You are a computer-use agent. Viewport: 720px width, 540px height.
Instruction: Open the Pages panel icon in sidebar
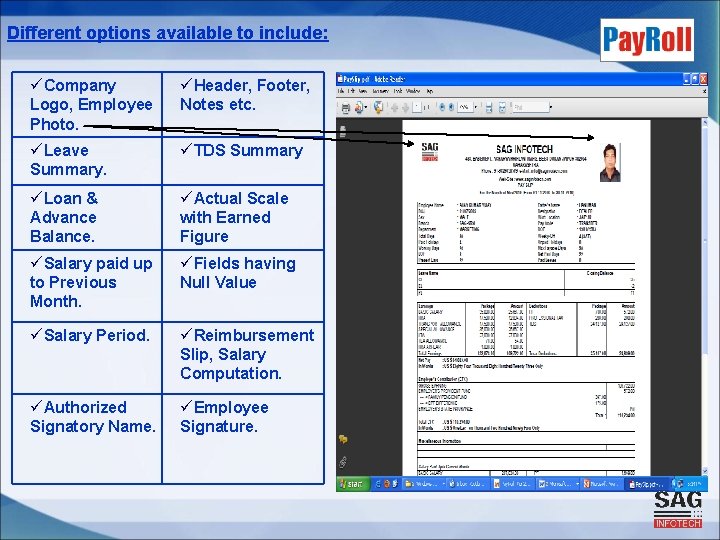pos(343,131)
